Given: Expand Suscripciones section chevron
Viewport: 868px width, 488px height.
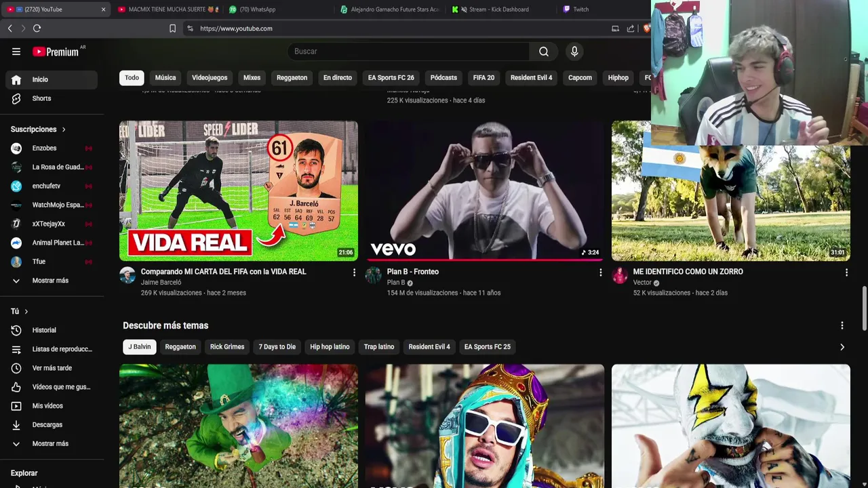Looking at the screenshot, I should pyautogui.click(x=64, y=129).
